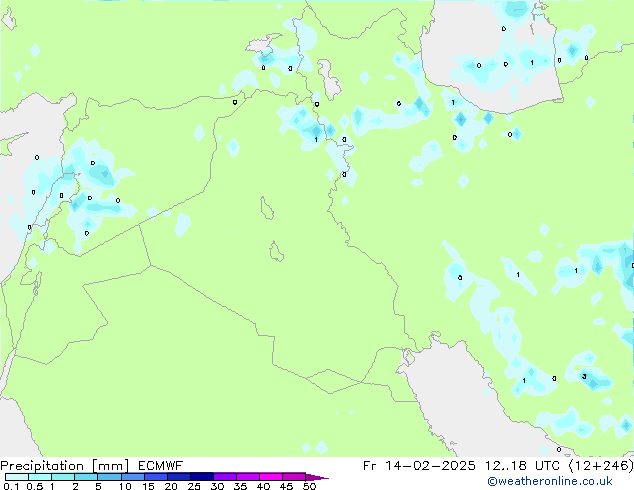Click the 10–15 mm blue legend swatch
Viewport: 634px width, 490px height.
click(133, 477)
